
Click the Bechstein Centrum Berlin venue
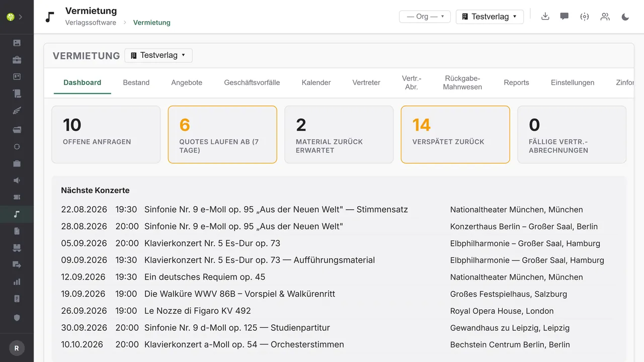(x=510, y=344)
